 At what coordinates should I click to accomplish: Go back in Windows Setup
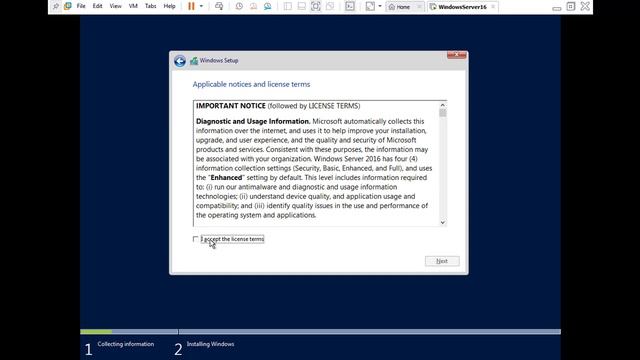(180, 61)
